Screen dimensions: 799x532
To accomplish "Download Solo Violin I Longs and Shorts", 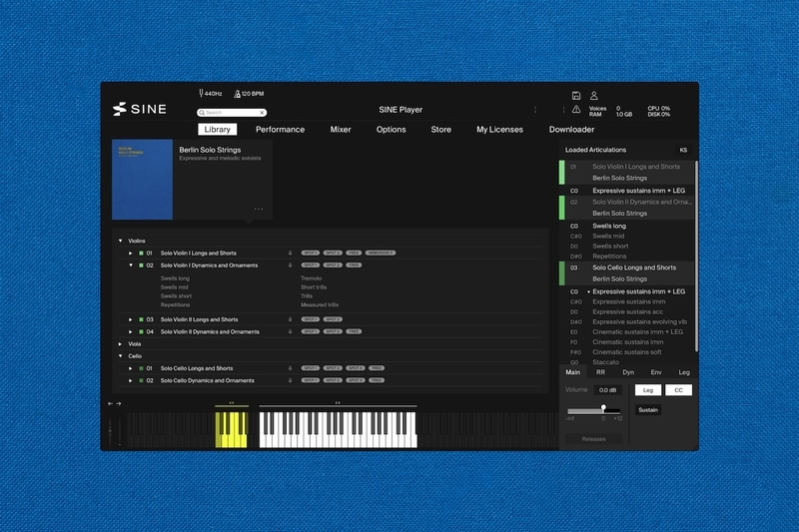I will 290,253.
